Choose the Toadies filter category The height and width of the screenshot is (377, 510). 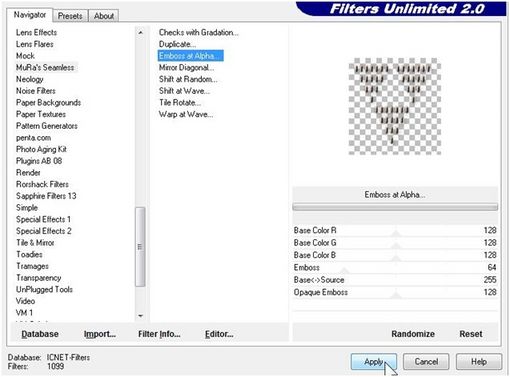(x=29, y=254)
